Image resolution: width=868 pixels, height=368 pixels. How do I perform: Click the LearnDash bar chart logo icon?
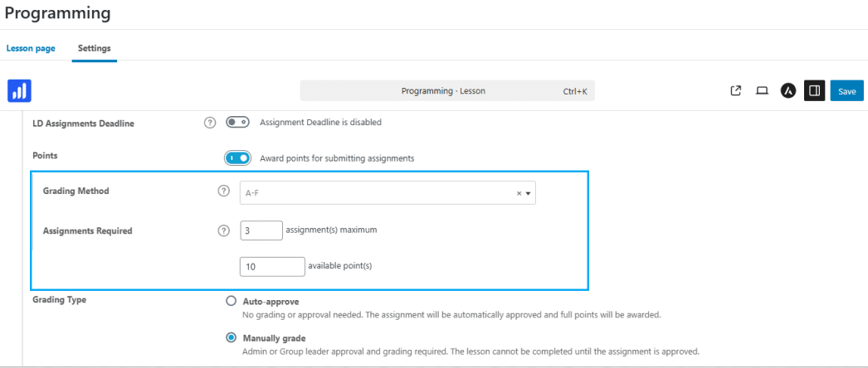pyautogui.click(x=19, y=90)
